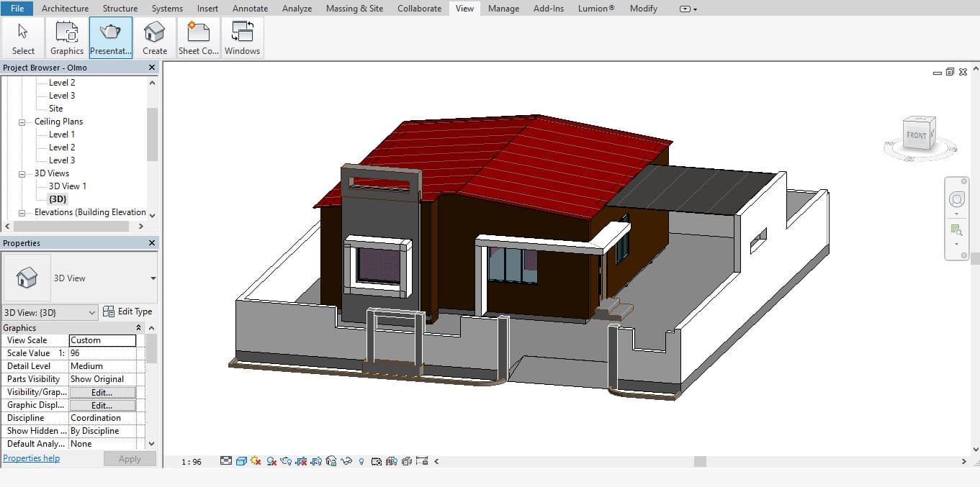The image size is (980, 487).
Task: Click the ViewCube FRONT face
Action: [x=917, y=135]
